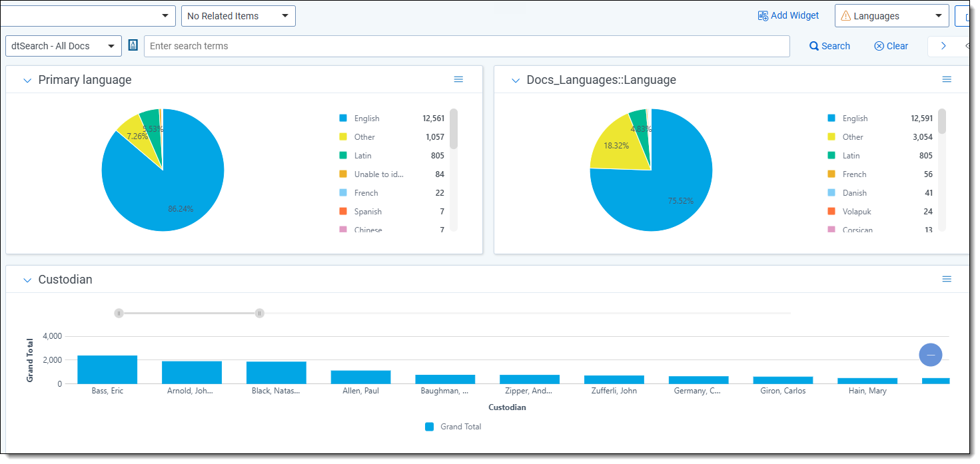Screen dimensions: 980x464
Task: Toggle Other in Docs_Languages legend
Action: 852,137
